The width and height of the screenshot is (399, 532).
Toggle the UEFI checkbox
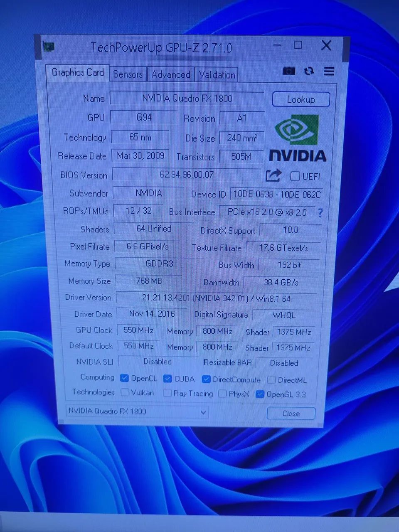(295, 176)
